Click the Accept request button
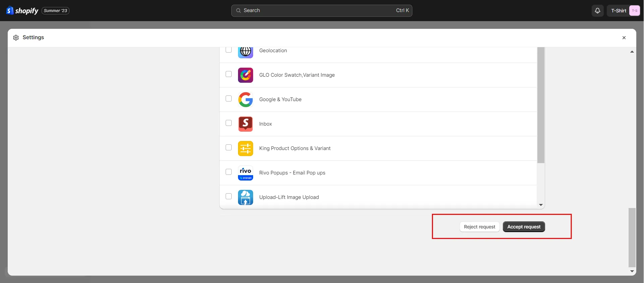The height and width of the screenshot is (283, 644). (x=524, y=227)
